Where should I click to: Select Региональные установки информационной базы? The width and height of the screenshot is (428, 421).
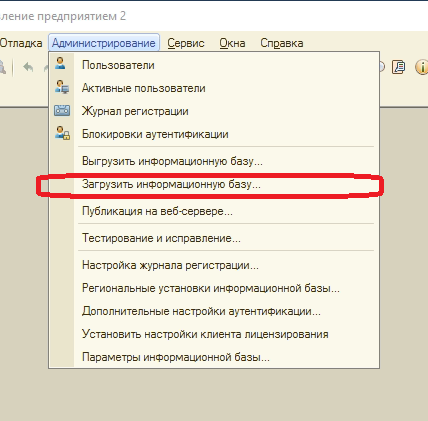[214, 288]
